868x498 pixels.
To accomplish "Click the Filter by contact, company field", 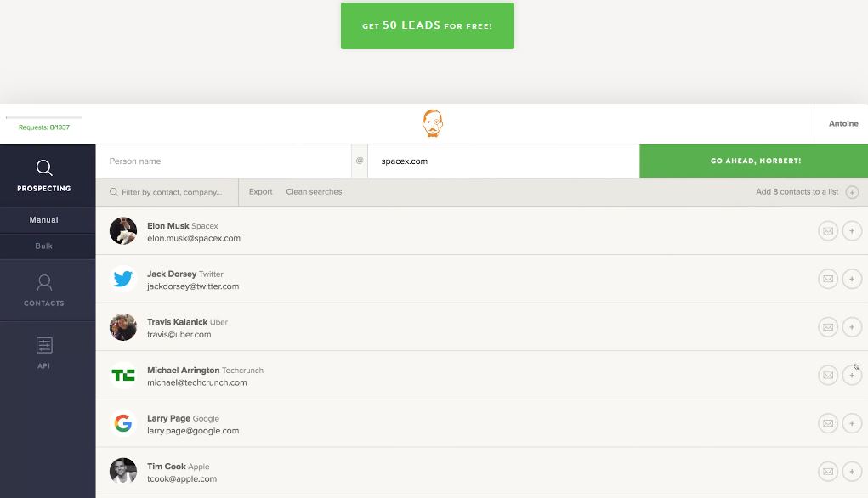I will pyautogui.click(x=167, y=192).
